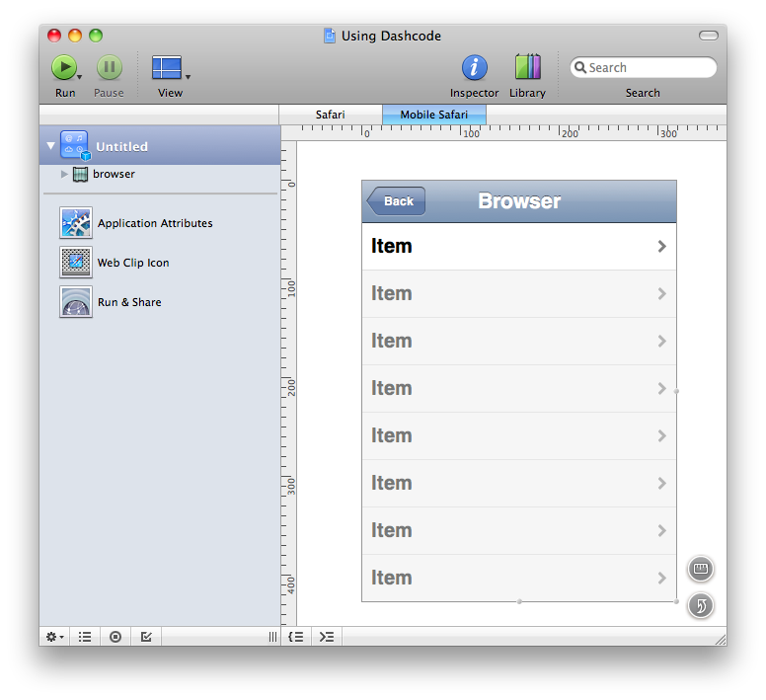Click the braces code list icon

click(x=296, y=637)
